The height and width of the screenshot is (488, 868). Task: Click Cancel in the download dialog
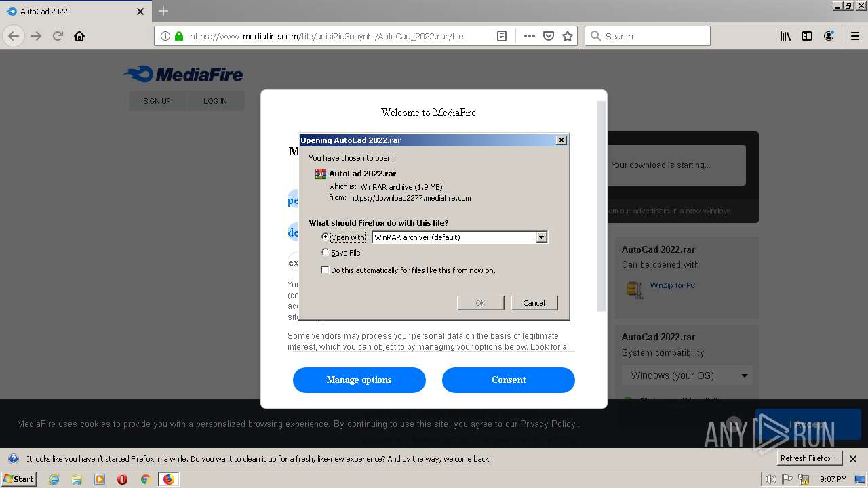[534, 303]
